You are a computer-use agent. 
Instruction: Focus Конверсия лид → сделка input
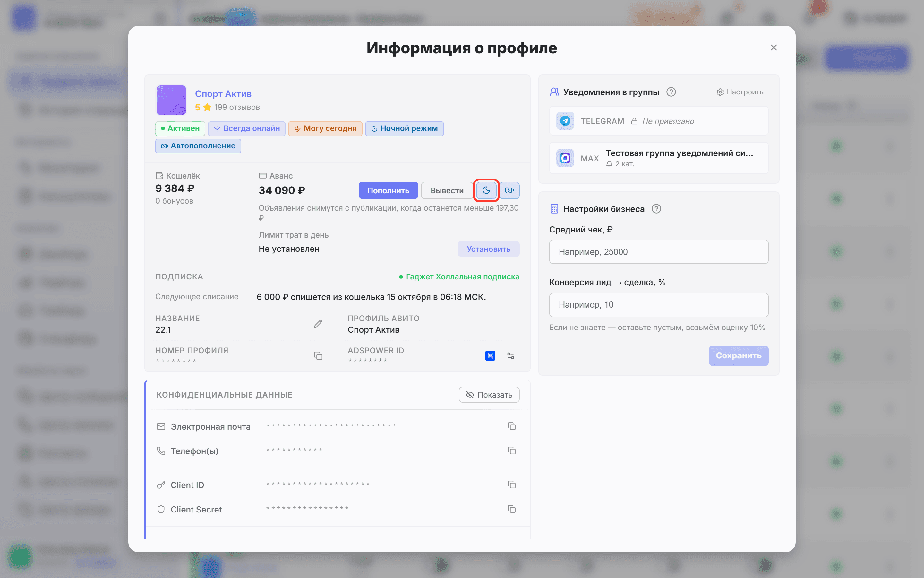click(x=659, y=305)
